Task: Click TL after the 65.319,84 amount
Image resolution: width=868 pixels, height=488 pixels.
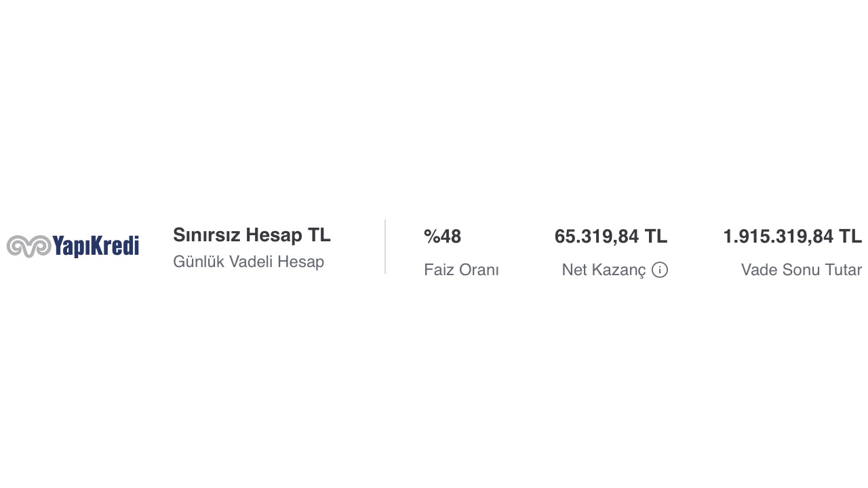Action: click(x=656, y=237)
